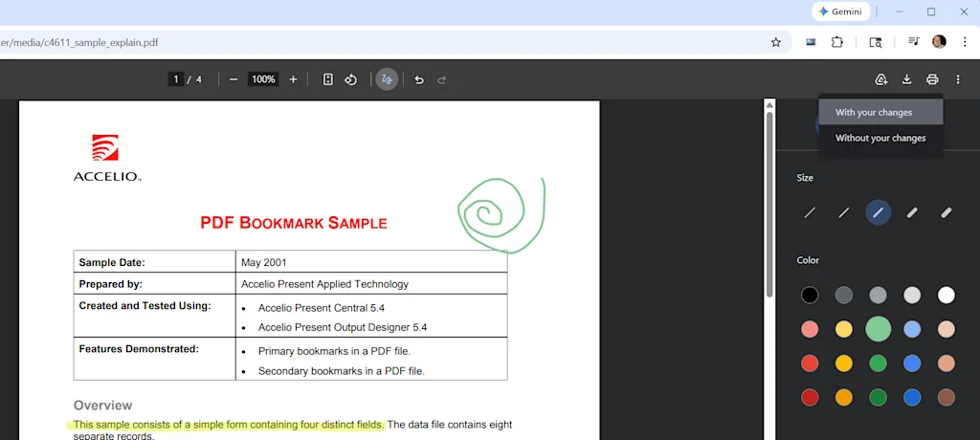Click the zoom in plus button

[293, 79]
